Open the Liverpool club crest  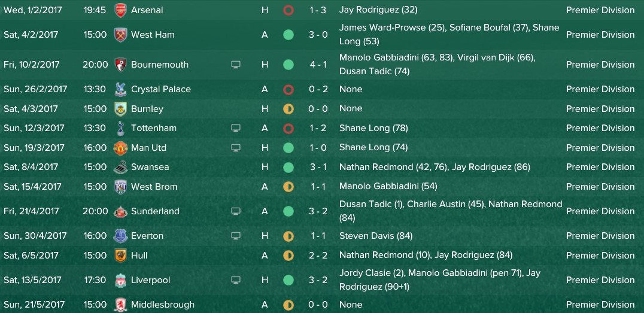(x=120, y=280)
